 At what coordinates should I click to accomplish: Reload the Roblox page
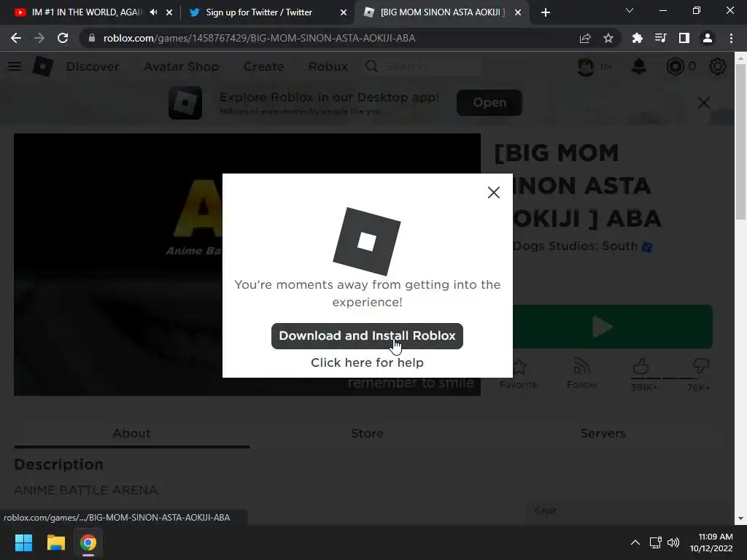click(63, 38)
